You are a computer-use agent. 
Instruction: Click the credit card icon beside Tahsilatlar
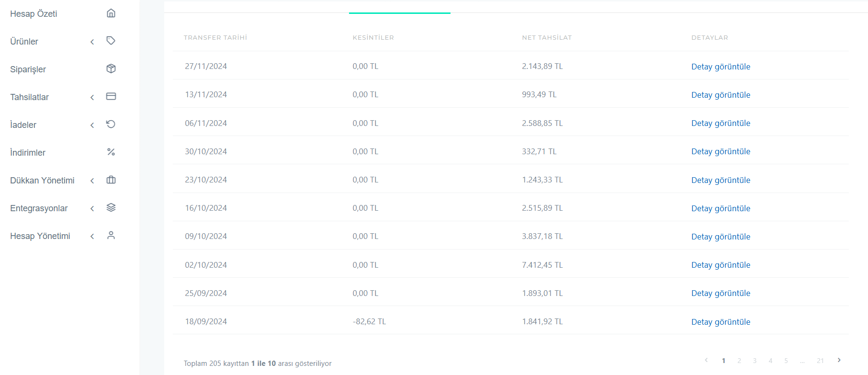(111, 96)
